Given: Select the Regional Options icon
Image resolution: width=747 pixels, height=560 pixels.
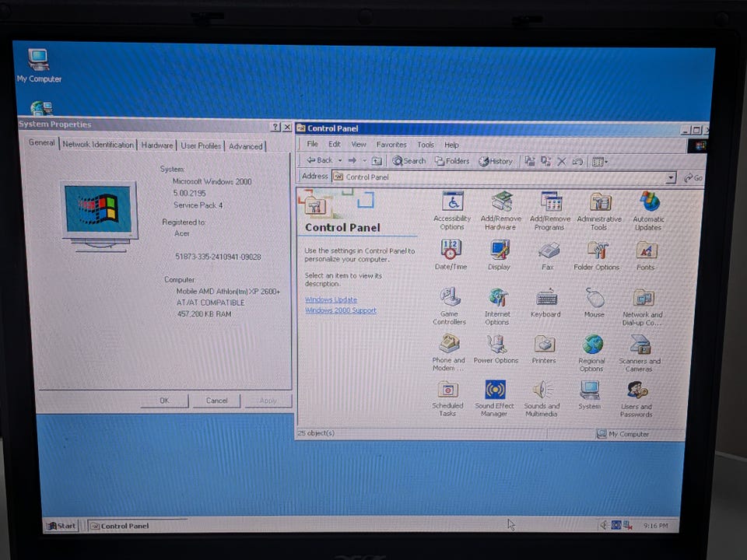Looking at the screenshot, I should pos(592,353).
